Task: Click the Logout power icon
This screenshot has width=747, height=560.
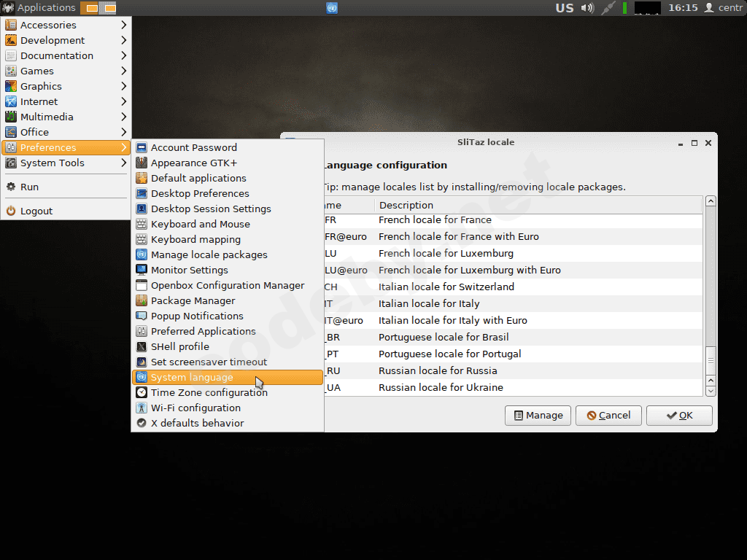Action: click(x=10, y=211)
